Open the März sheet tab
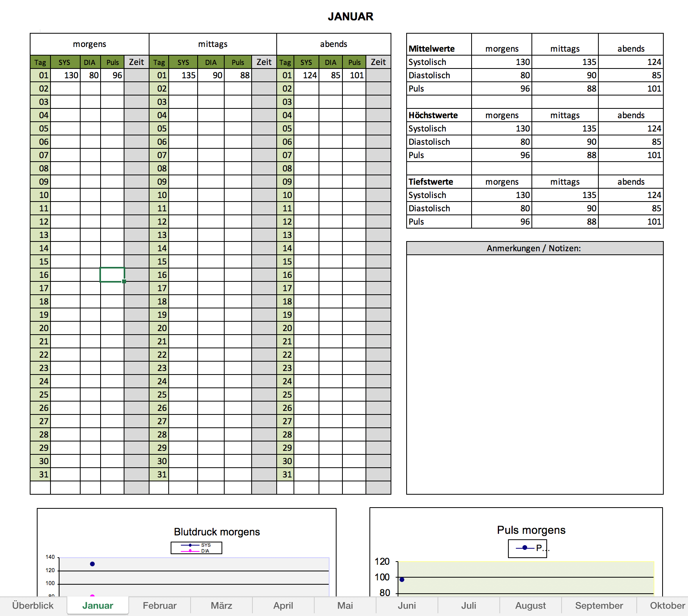This screenshot has height=616, width=688. coord(222,605)
